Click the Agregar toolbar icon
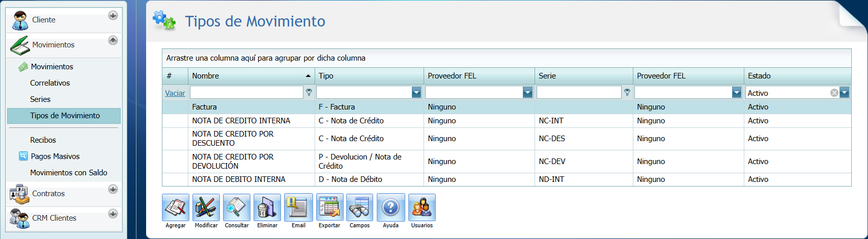Viewport: 868px width, 239px height. coord(176,207)
